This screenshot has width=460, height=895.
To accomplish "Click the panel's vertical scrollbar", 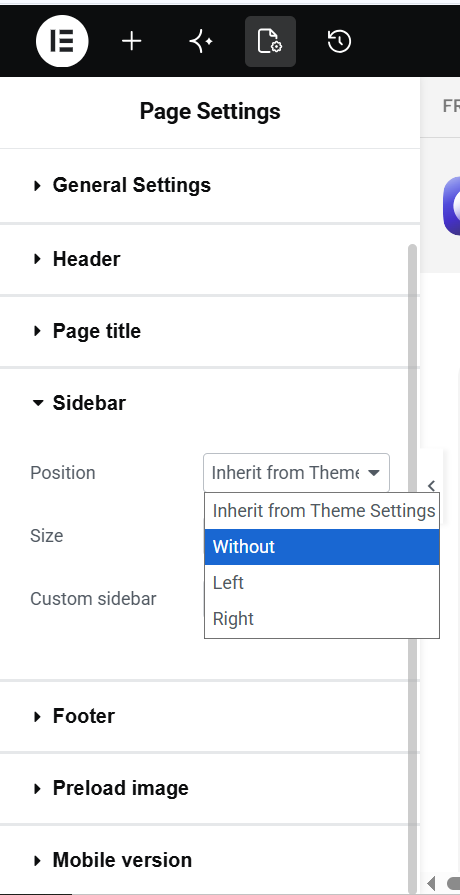I will [413, 565].
